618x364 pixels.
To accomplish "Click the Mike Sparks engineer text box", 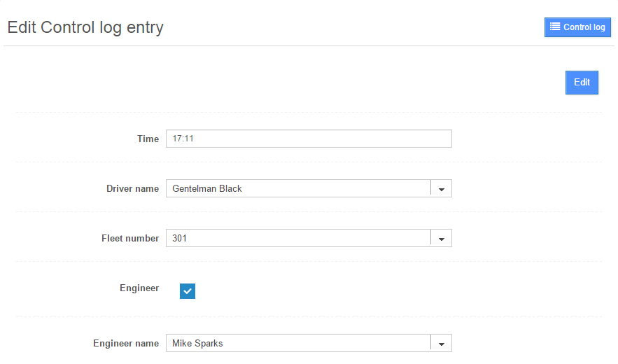I will pyautogui.click(x=298, y=344).
